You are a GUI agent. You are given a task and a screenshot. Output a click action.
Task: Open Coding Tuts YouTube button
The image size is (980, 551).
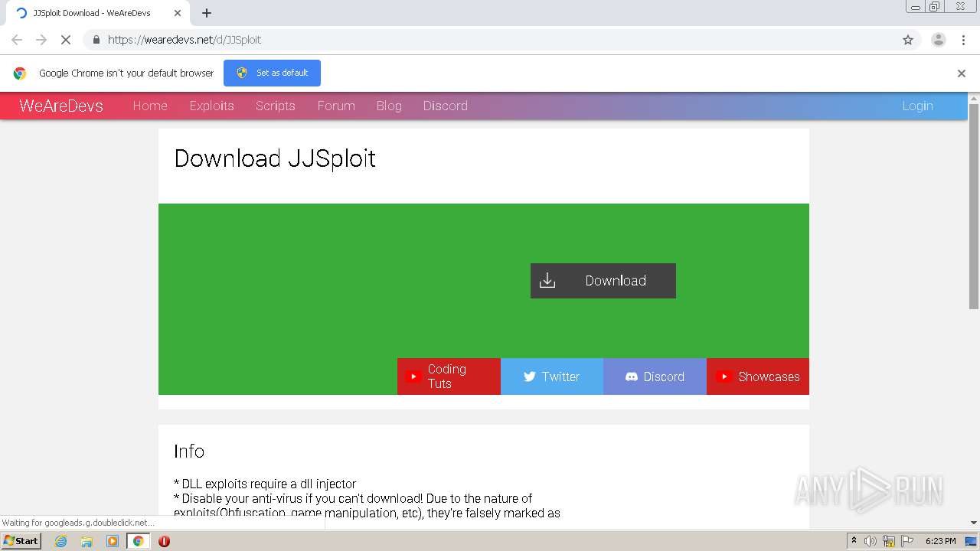tap(449, 377)
